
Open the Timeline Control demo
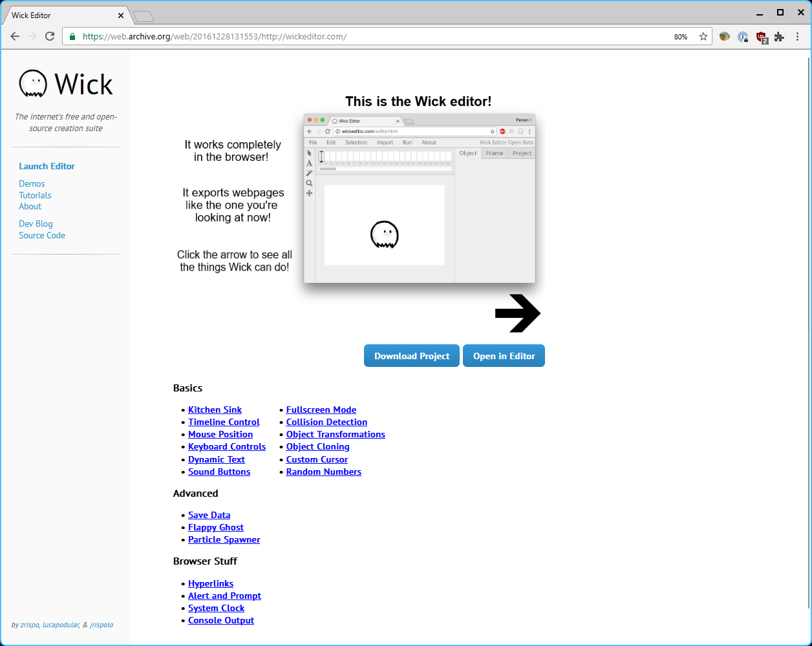tap(224, 422)
